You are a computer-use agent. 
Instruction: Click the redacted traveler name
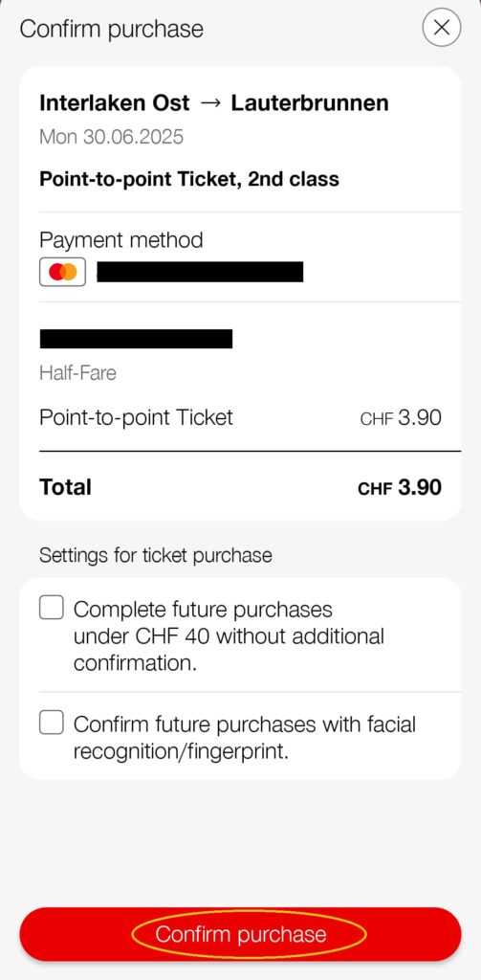tap(136, 338)
